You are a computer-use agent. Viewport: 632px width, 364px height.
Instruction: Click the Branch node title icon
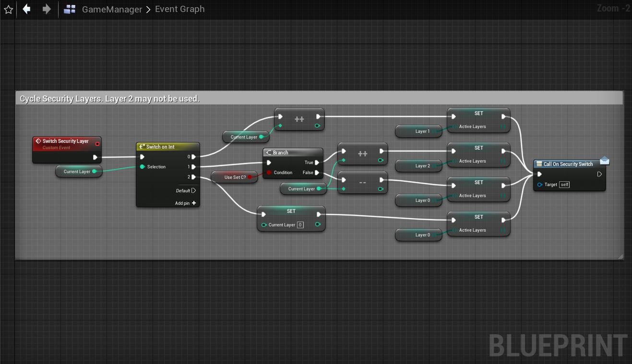click(269, 153)
